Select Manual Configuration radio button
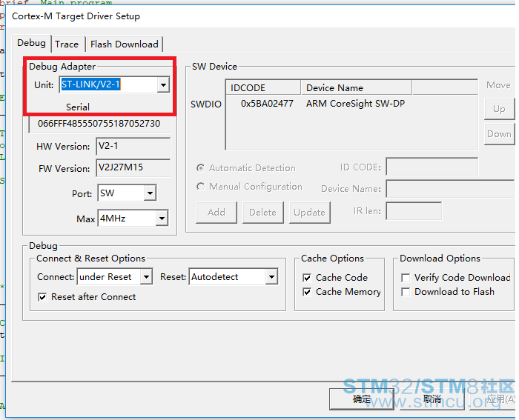The image size is (519, 420). 201,187
